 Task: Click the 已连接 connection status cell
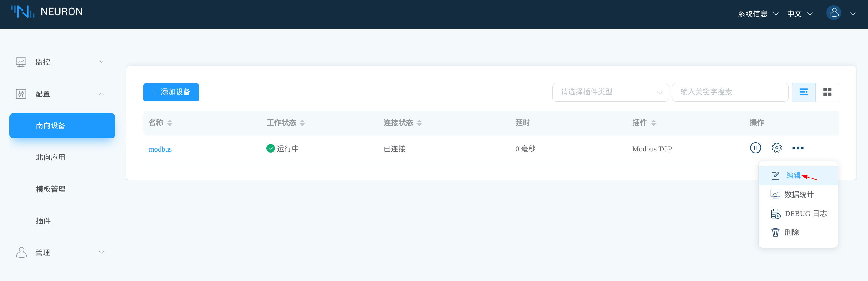point(394,149)
